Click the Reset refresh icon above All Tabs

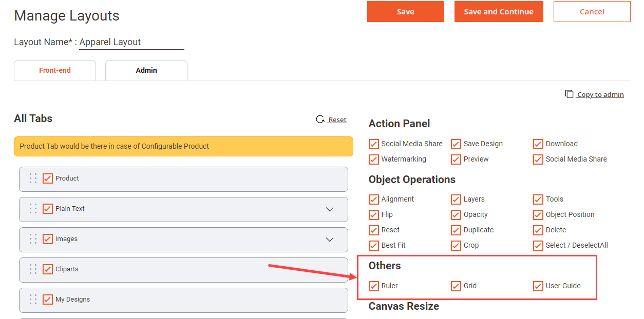[320, 118]
